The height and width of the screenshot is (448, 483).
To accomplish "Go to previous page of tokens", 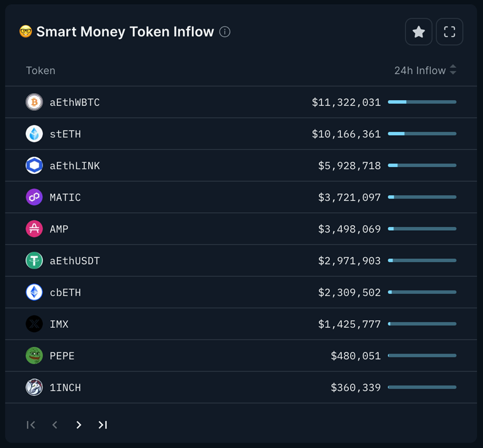I will [54, 425].
